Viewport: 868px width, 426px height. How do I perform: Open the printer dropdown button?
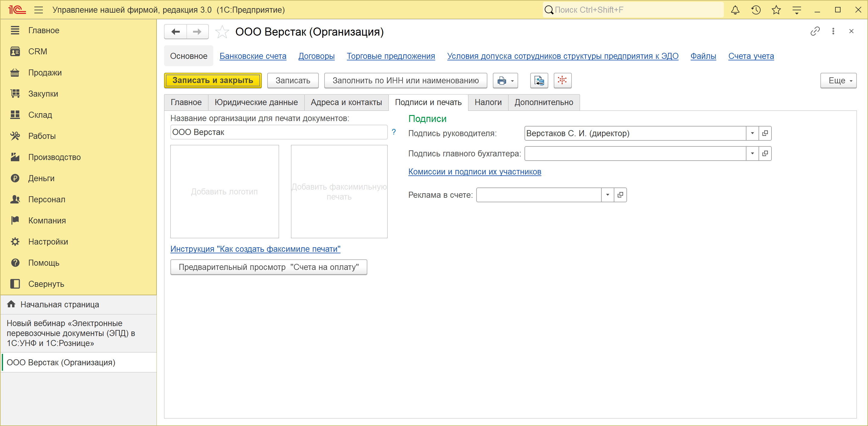[x=505, y=81]
